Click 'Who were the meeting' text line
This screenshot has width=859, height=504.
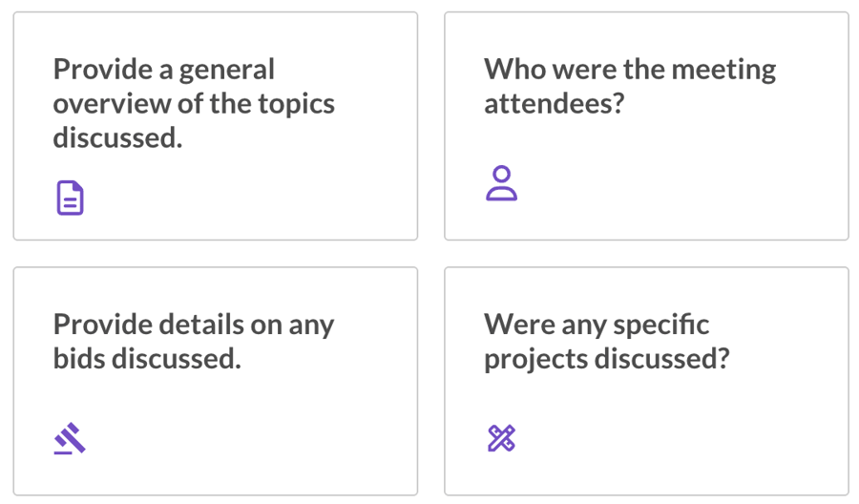630,70
